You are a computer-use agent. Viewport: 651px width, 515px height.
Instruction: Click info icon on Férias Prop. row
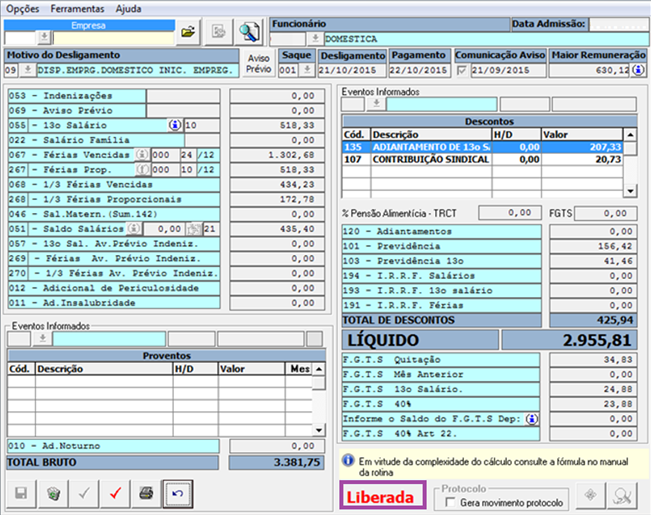pyautogui.click(x=142, y=169)
